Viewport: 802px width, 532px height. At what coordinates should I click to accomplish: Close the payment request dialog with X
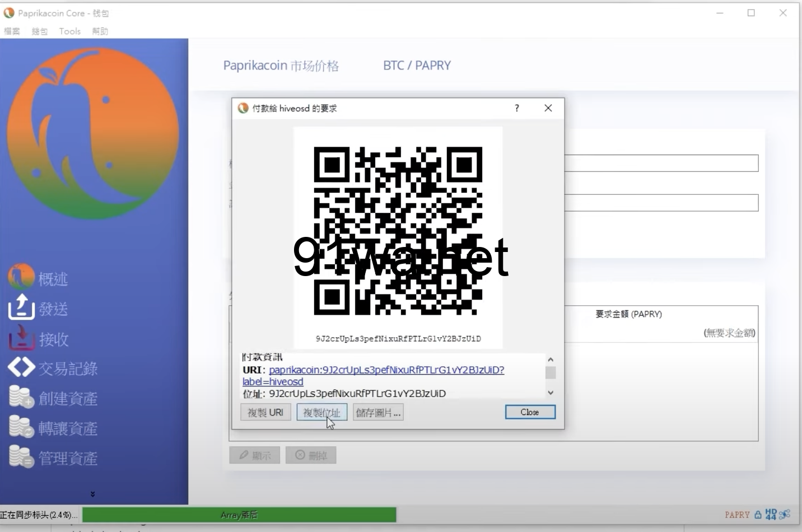(x=548, y=108)
